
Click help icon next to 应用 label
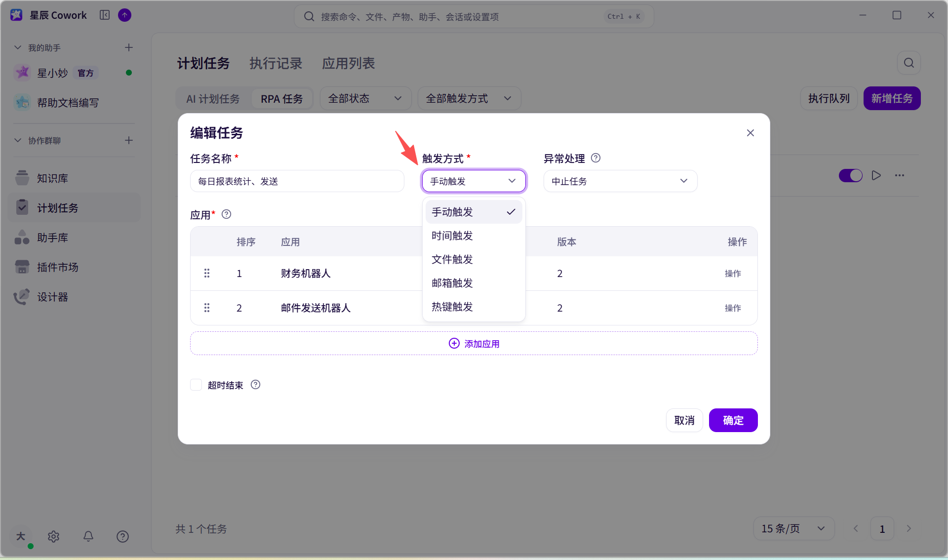(x=227, y=214)
